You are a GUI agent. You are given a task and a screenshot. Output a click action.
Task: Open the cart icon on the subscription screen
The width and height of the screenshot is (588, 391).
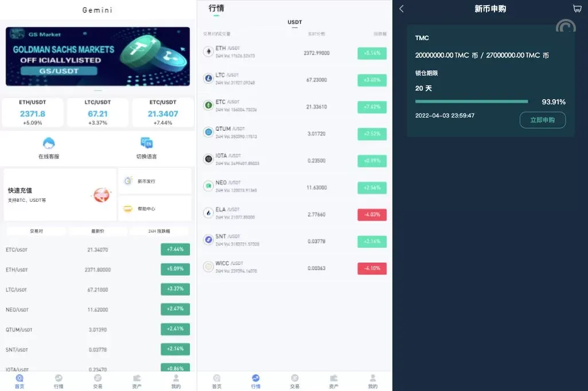click(577, 8)
